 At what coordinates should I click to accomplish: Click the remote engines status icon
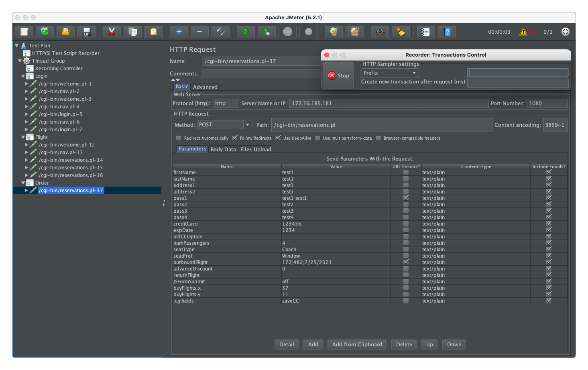point(566,32)
